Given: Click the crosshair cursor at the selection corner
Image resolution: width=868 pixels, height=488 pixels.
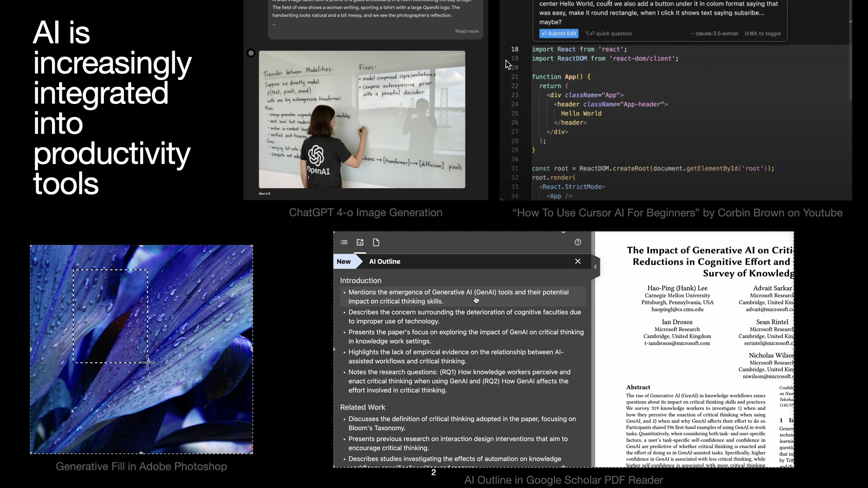Looking at the screenshot, I should pos(147,362).
